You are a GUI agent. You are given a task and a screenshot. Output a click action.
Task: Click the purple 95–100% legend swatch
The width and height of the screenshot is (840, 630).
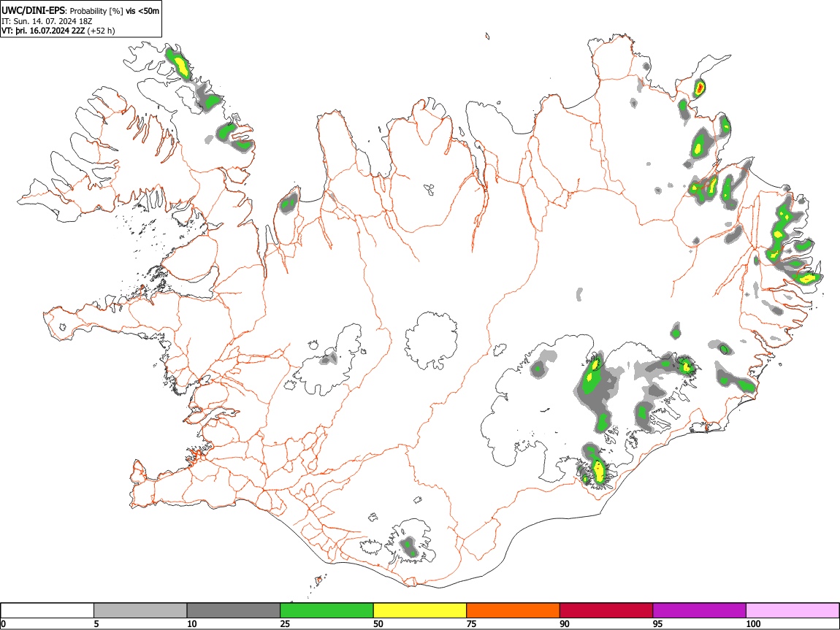click(x=700, y=611)
